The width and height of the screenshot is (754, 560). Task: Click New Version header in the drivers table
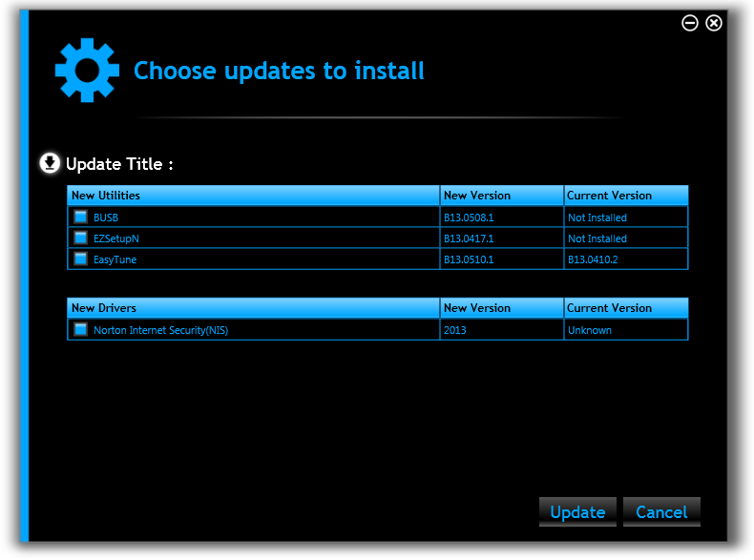tap(501, 308)
